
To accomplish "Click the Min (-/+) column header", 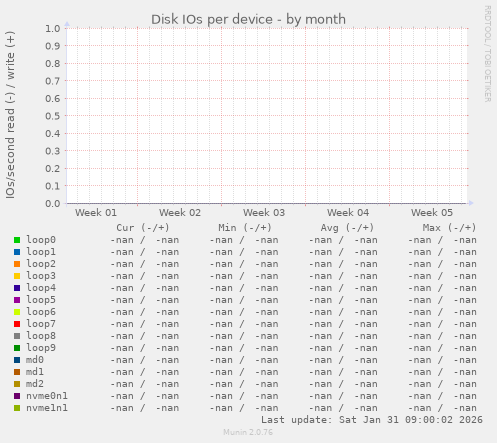I will tap(245, 228).
